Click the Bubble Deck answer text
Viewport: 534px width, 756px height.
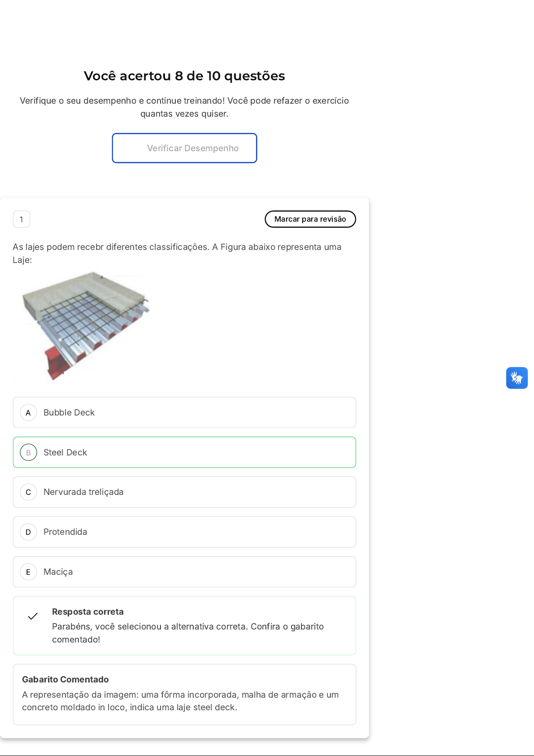point(69,413)
